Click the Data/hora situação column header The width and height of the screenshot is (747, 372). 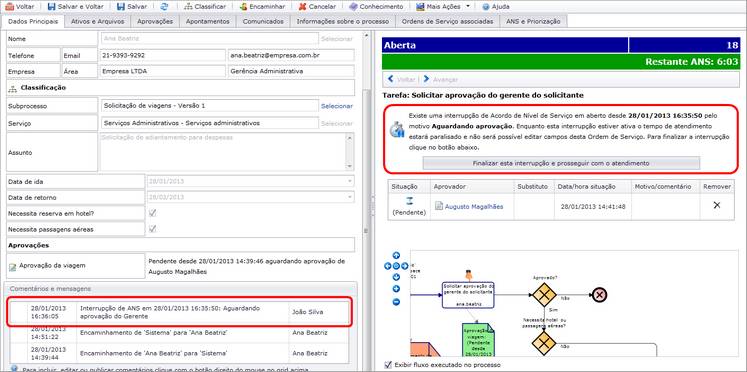click(x=592, y=187)
